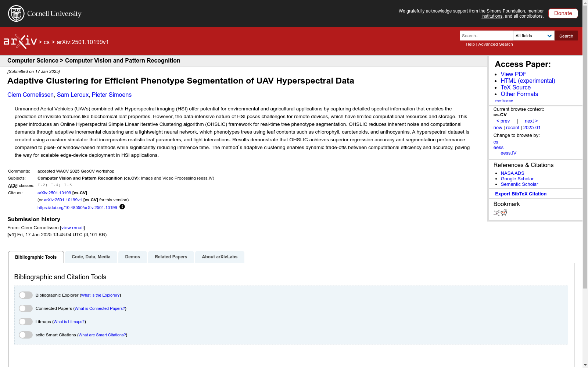Switch to Code, Data, Media tab
588x368 pixels.
(x=91, y=257)
